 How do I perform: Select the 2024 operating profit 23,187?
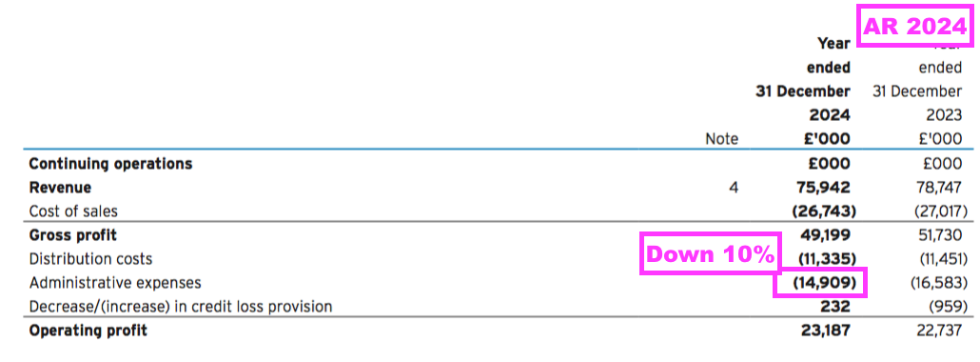(826, 330)
